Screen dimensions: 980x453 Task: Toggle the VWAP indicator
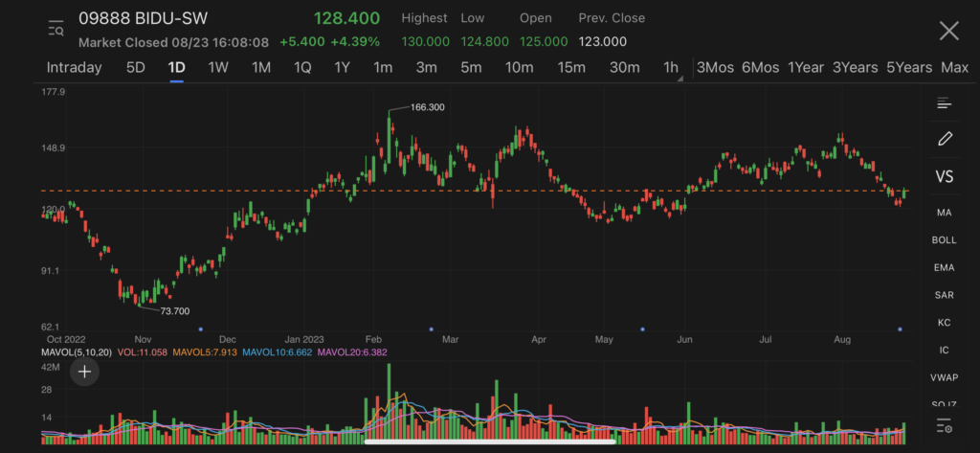pyautogui.click(x=944, y=378)
